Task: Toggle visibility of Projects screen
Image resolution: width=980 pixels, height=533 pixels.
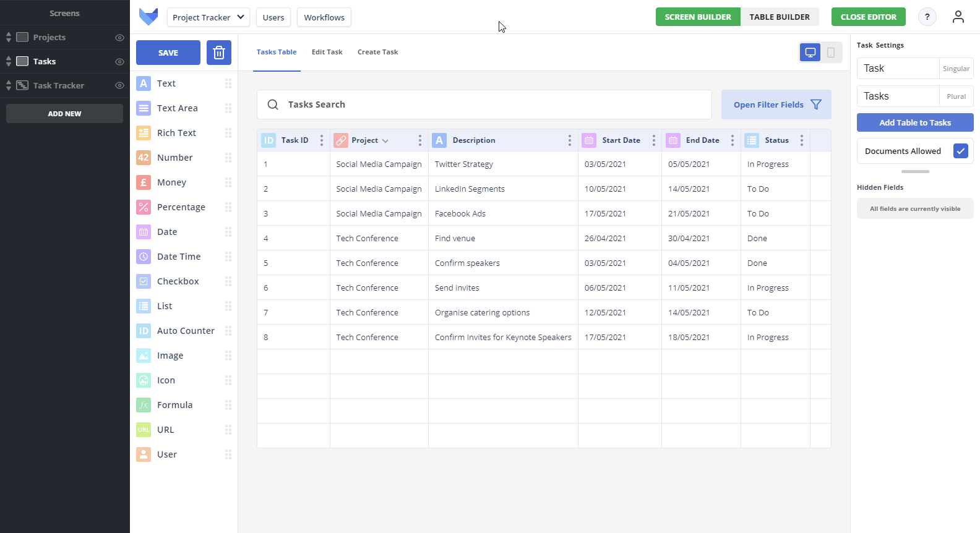Action: tap(120, 38)
